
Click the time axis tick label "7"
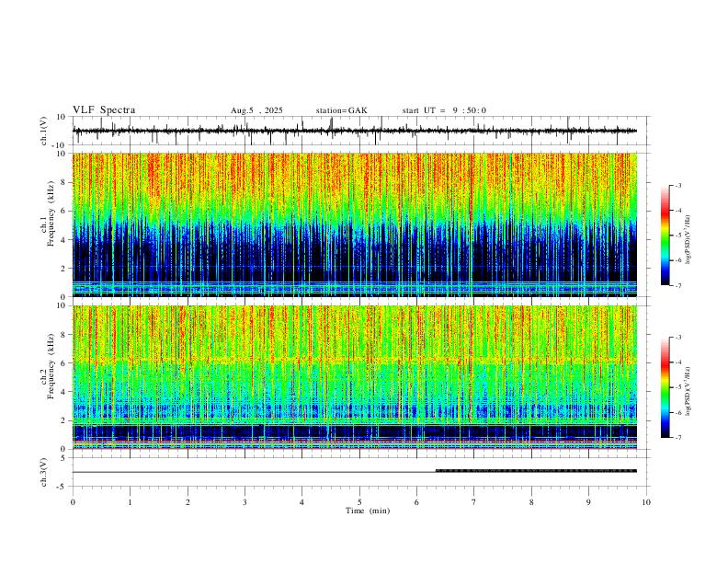[474, 502]
